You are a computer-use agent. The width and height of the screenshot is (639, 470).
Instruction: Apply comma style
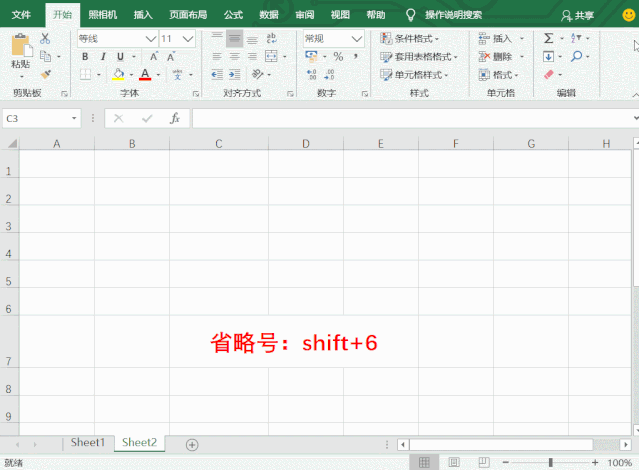pos(356,56)
